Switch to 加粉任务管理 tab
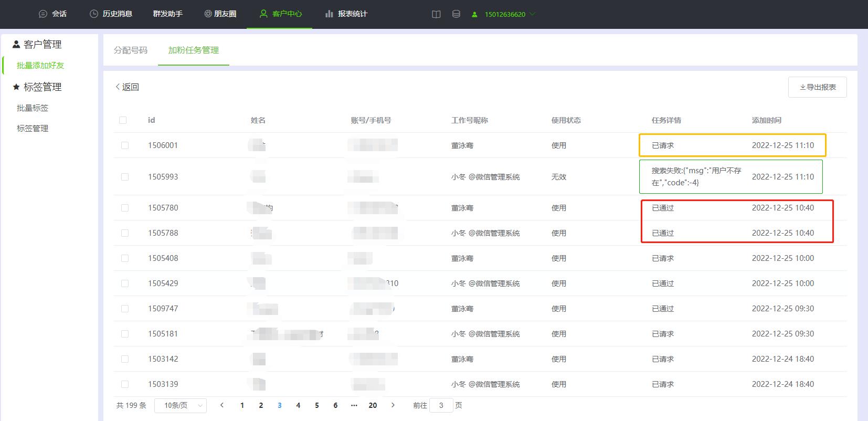The width and height of the screenshot is (868, 421). pyautogui.click(x=194, y=50)
